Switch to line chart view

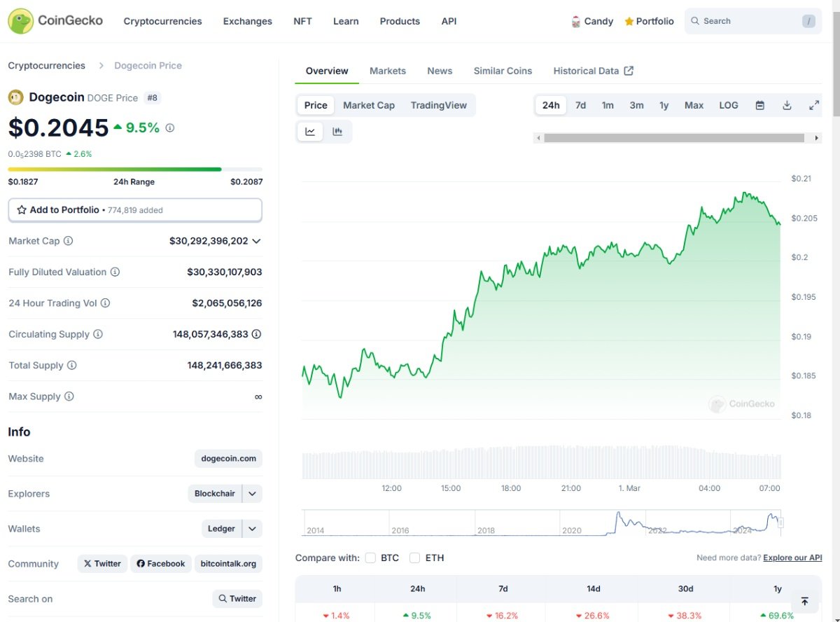[310, 132]
